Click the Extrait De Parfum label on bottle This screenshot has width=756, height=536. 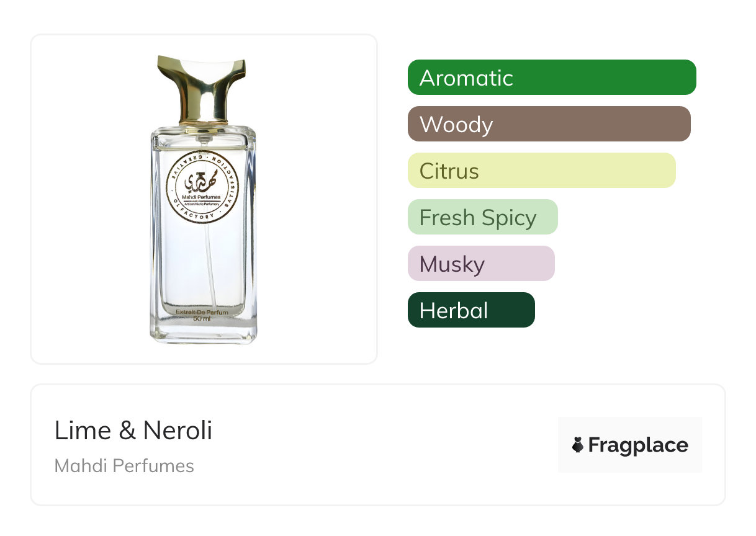tap(202, 312)
